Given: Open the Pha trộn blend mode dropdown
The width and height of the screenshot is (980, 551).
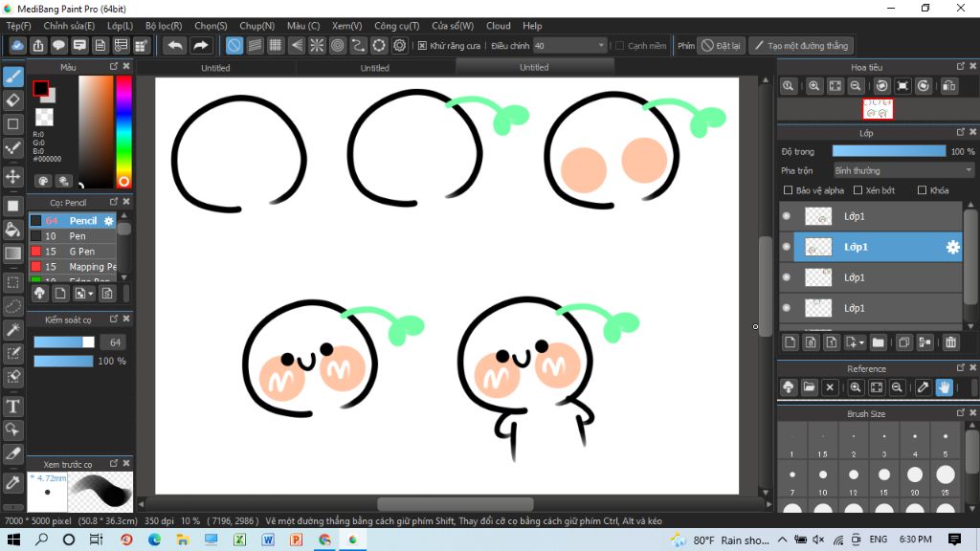Looking at the screenshot, I should point(903,170).
